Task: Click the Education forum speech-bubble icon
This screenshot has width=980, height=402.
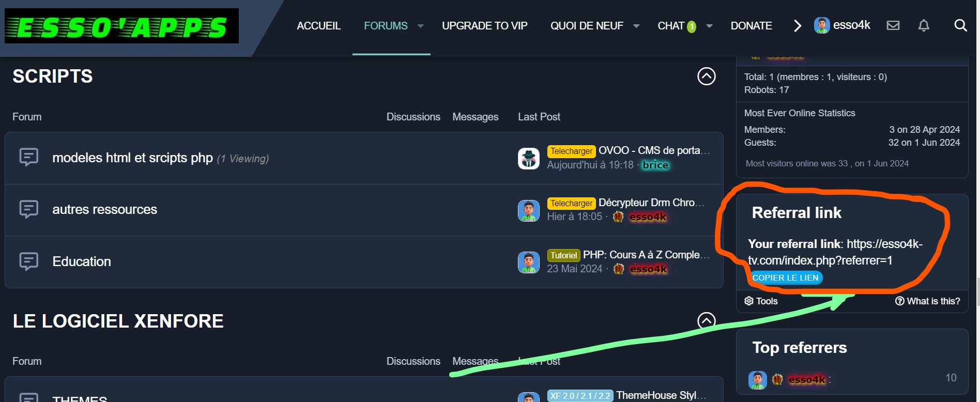Action: [29, 261]
